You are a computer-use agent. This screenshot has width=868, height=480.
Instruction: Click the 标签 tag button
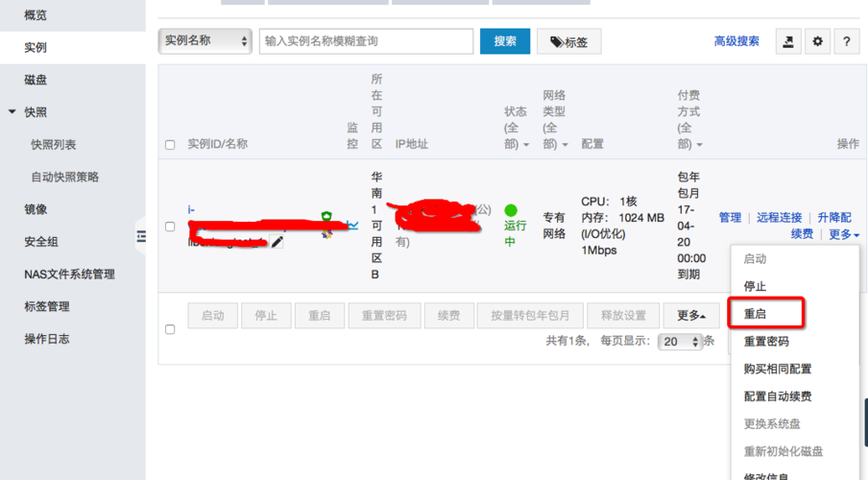(569, 41)
